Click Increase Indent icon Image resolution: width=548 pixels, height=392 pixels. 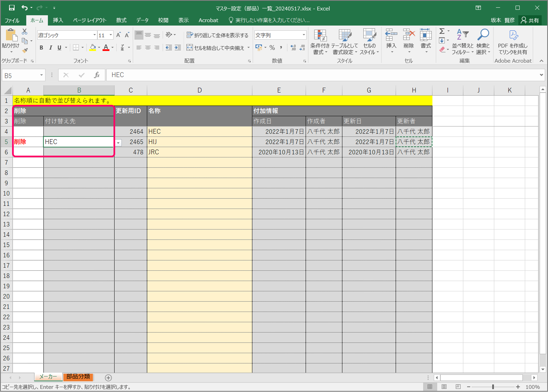tap(178, 48)
